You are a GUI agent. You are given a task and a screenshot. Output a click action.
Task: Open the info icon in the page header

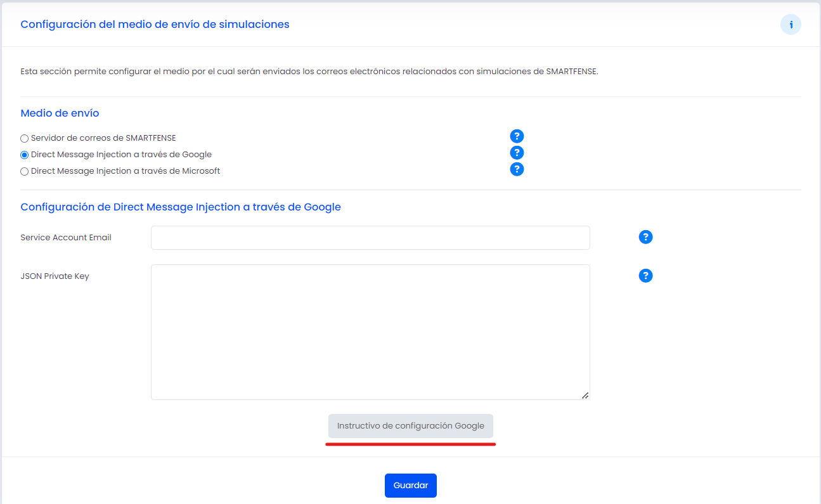click(791, 25)
